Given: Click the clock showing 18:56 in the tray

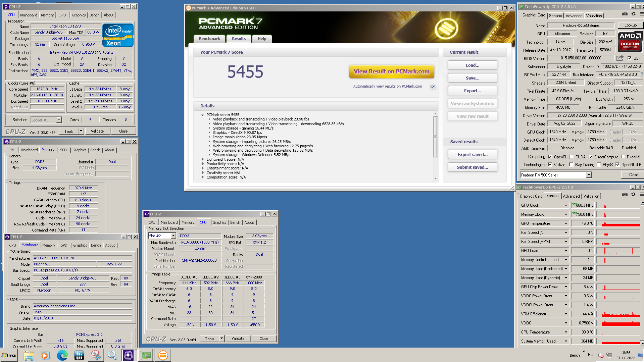Looking at the screenshot, I should click(x=626, y=353).
